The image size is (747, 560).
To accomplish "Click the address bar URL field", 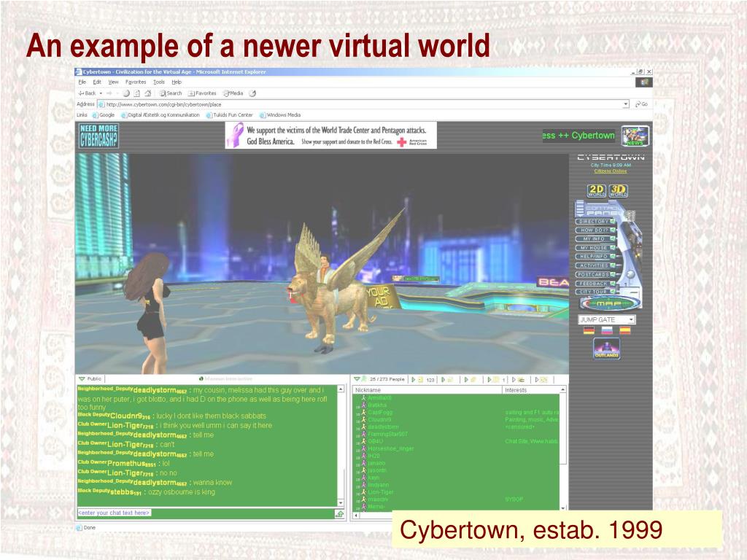I will (x=363, y=104).
